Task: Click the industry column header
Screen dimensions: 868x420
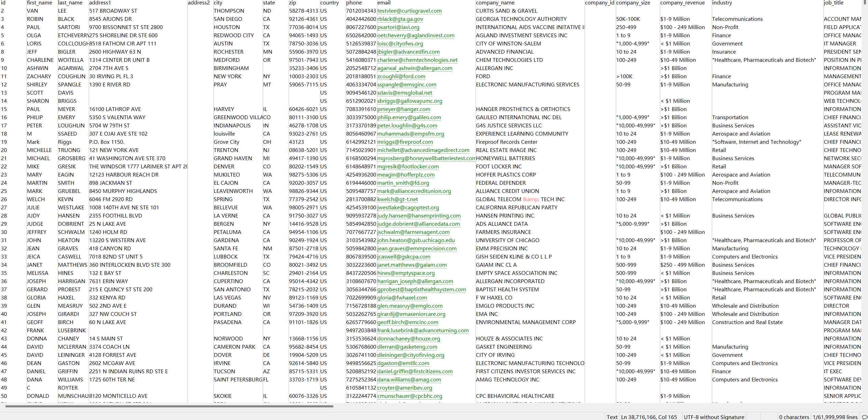Action: [x=722, y=3]
